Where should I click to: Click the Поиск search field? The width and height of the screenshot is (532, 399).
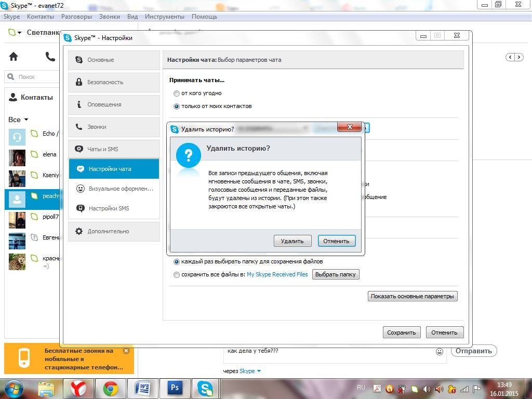(33, 77)
